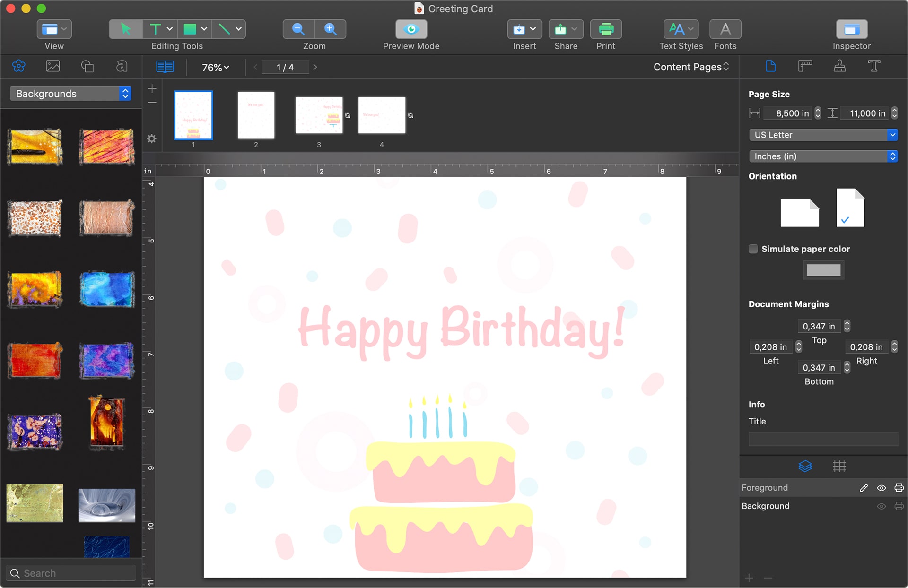Select page 3 thumbnail
The width and height of the screenshot is (908, 588).
coord(319,115)
